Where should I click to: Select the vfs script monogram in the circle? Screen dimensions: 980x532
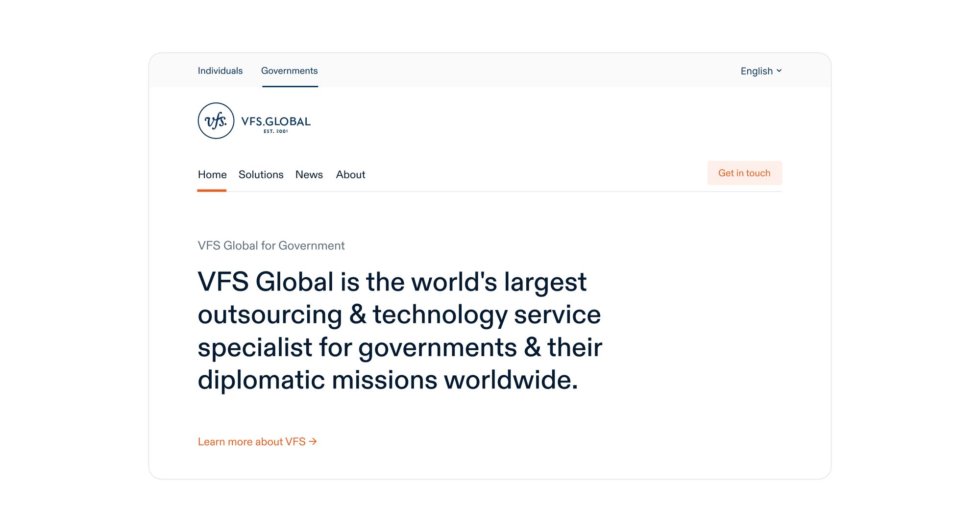(x=216, y=121)
